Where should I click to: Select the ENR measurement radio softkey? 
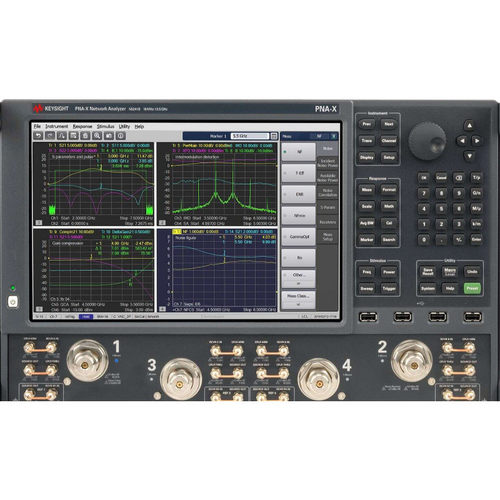click(298, 194)
